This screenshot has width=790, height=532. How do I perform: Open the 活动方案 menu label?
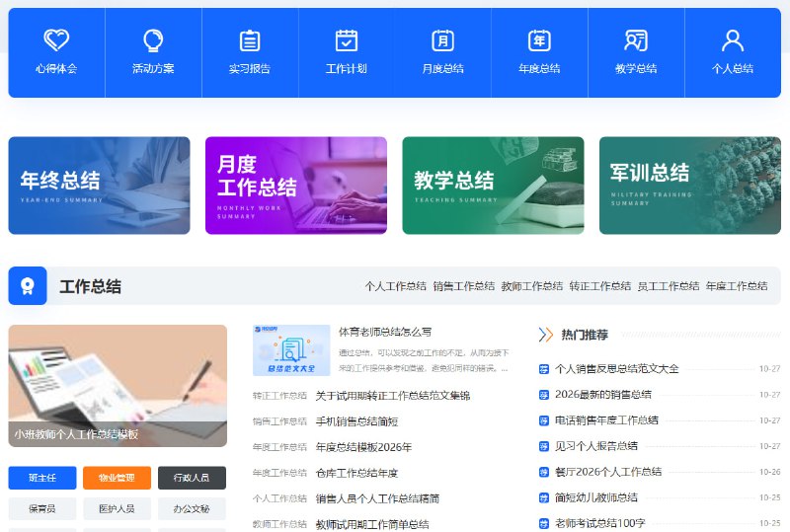(x=153, y=68)
